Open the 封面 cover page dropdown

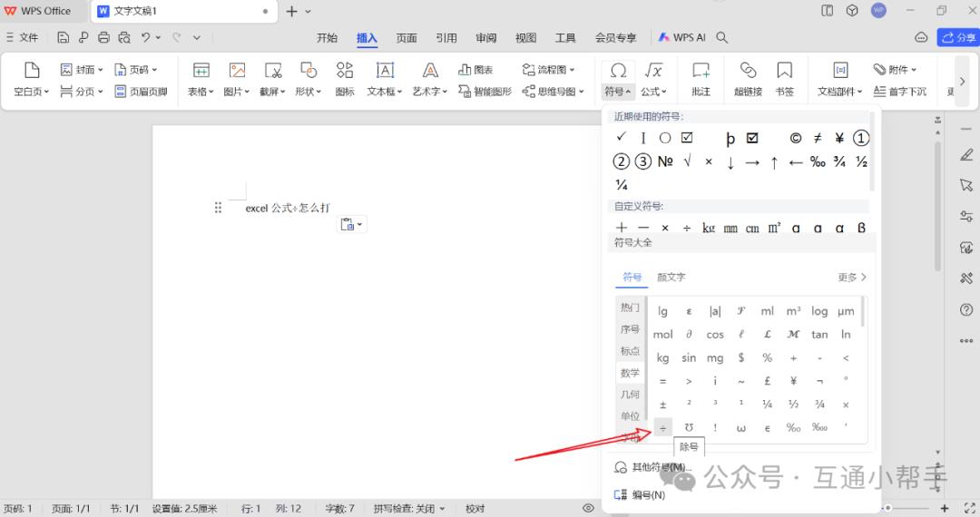tap(82, 69)
